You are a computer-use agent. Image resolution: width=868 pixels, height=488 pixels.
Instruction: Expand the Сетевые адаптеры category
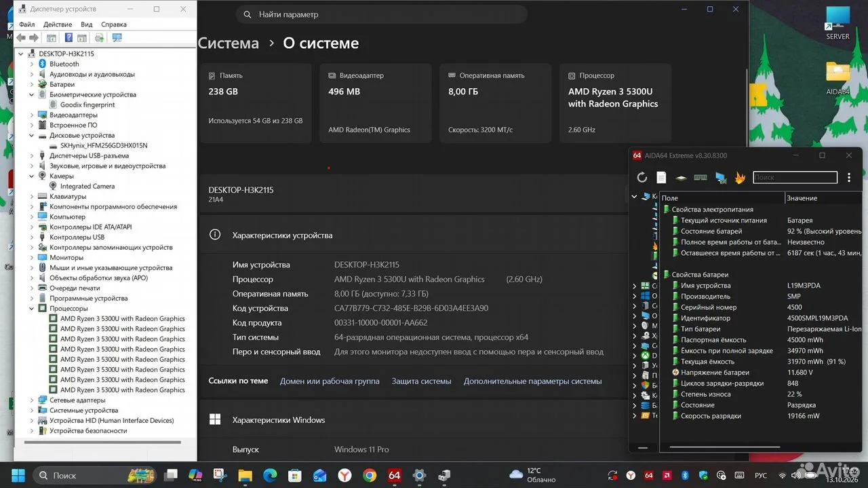(x=32, y=400)
